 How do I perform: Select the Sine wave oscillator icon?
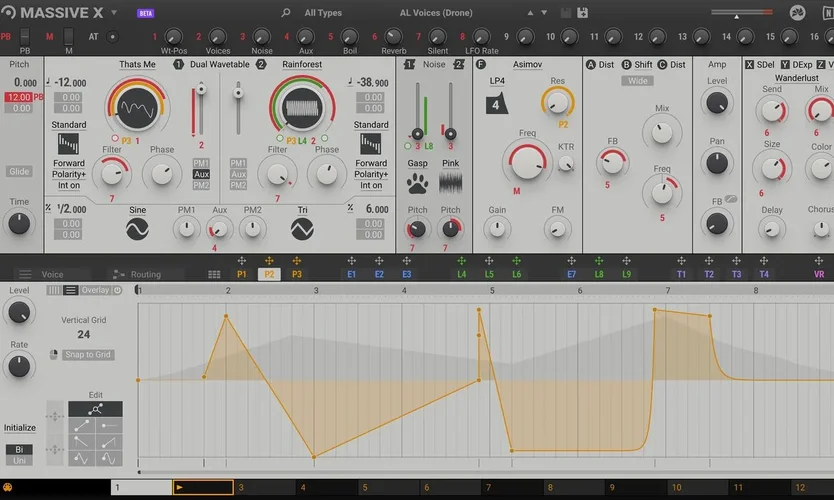pos(138,229)
